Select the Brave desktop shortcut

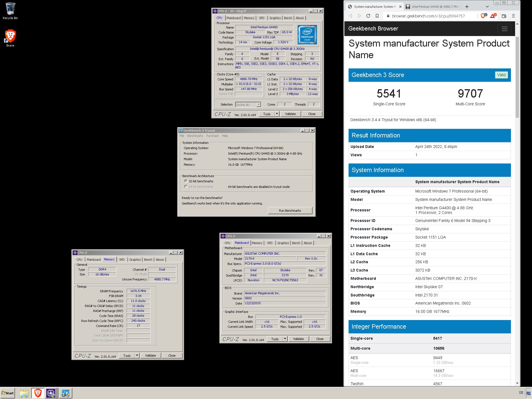tap(10, 38)
